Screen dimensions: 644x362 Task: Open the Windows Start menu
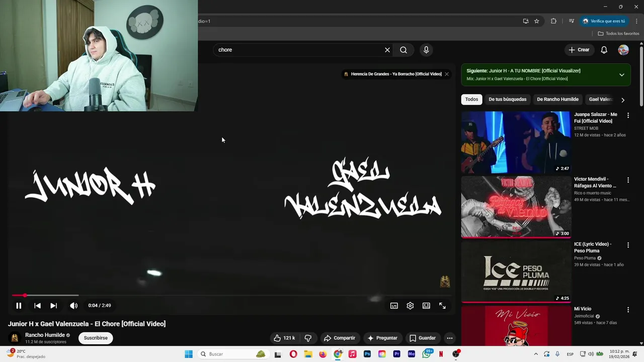tap(189, 354)
